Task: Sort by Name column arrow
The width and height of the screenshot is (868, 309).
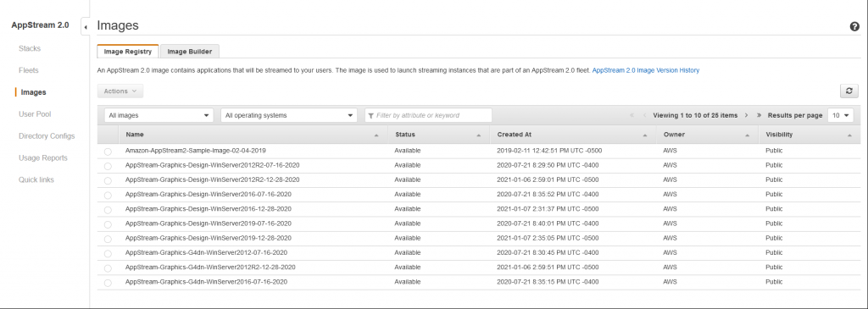Action: click(376, 135)
